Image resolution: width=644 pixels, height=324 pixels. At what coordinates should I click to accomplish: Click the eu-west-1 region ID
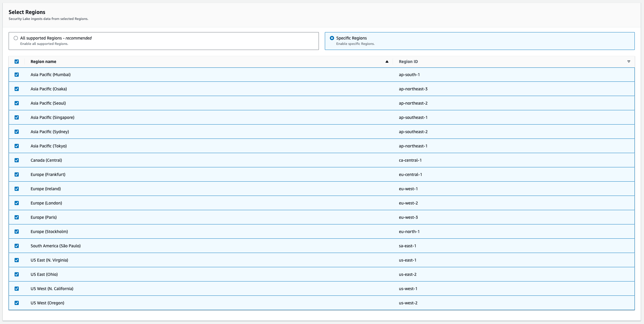[408, 189]
